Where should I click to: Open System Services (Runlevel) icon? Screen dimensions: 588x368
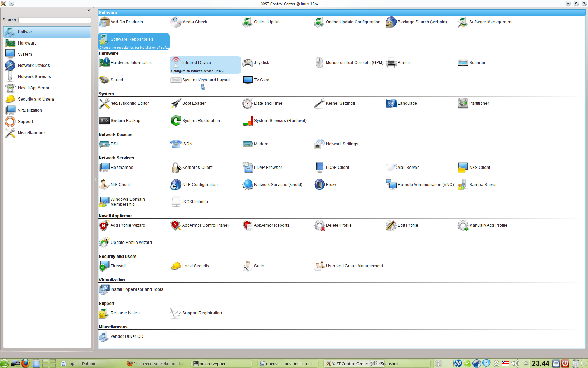[247, 121]
